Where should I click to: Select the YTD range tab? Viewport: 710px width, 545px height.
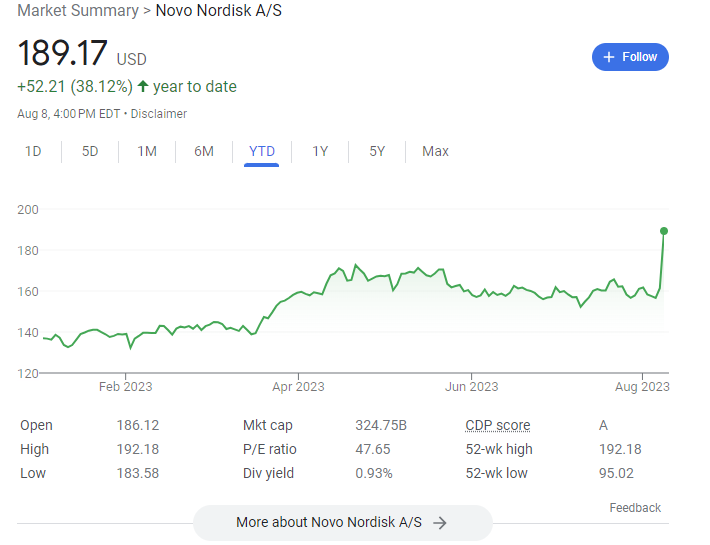pyautogui.click(x=262, y=151)
